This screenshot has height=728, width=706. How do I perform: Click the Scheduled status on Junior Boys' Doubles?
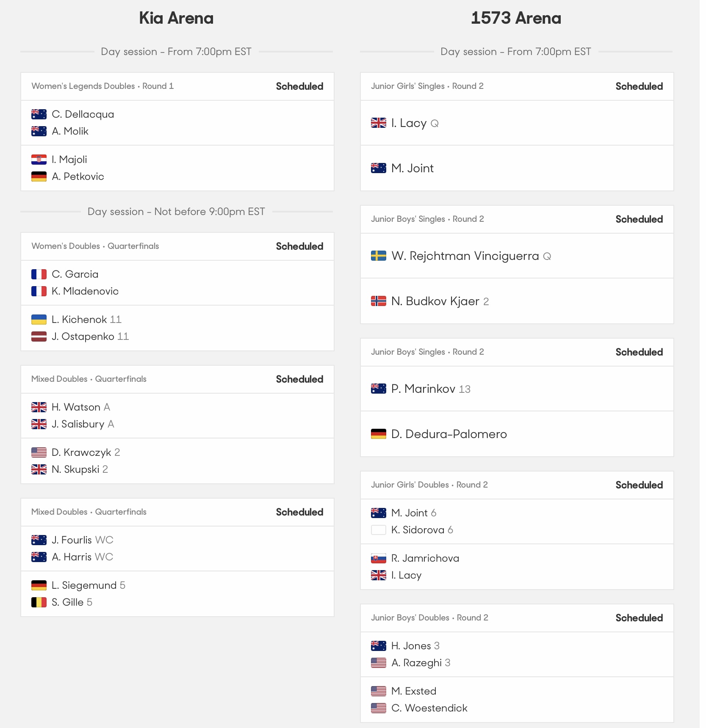[x=639, y=618]
